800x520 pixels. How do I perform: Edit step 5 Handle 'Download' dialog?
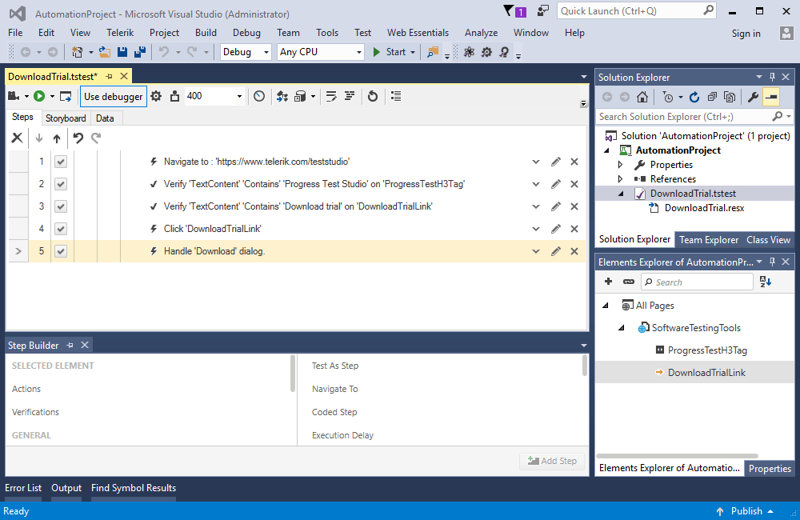click(x=556, y=251)
